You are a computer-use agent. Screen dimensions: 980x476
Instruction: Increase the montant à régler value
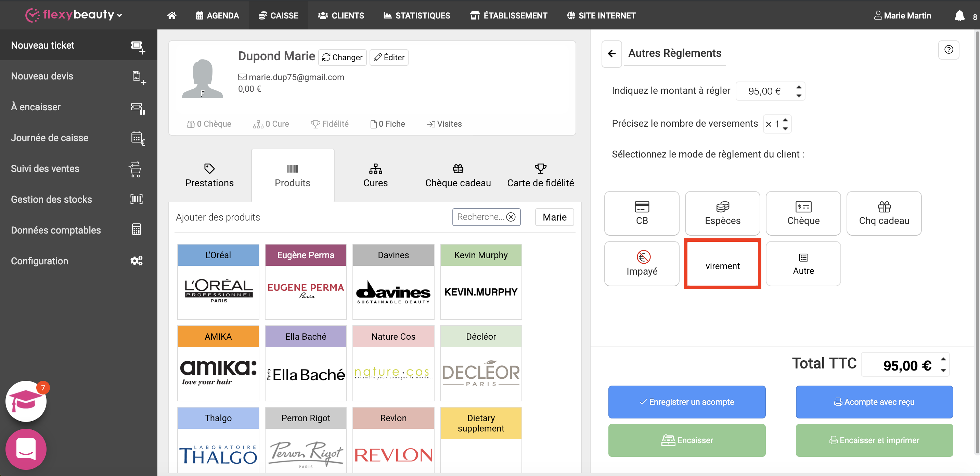point(799,87)
